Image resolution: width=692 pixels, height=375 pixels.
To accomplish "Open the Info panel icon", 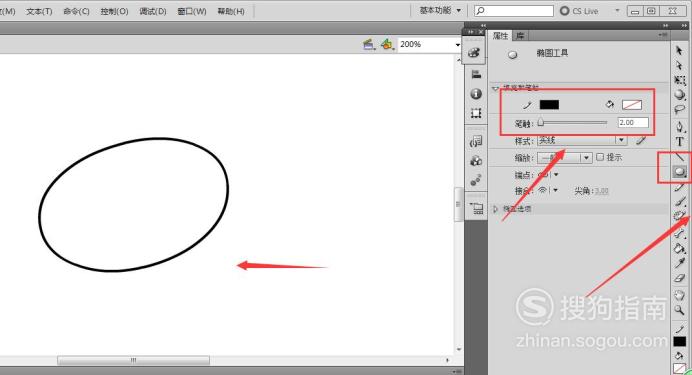I will point(476,94).
